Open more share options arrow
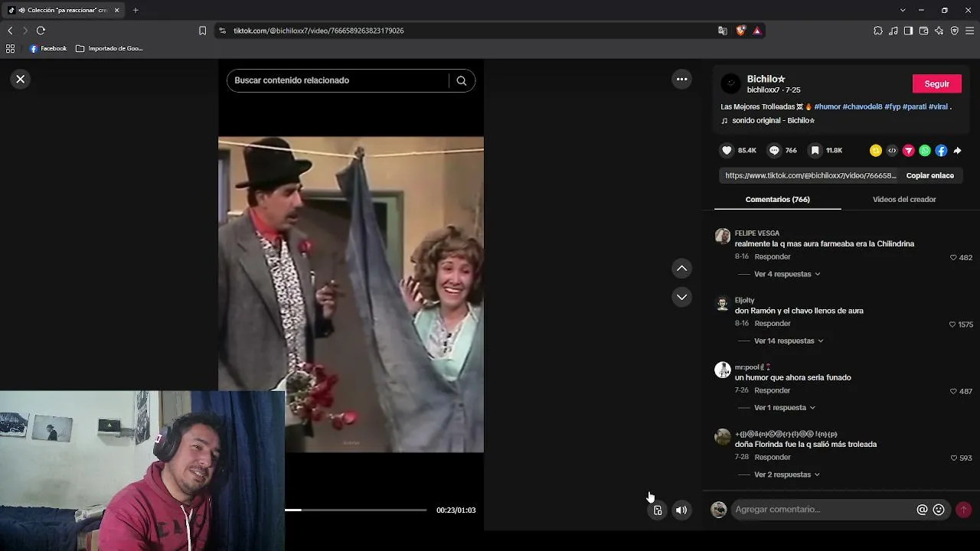The image size is (980, 551). [957, 151]
